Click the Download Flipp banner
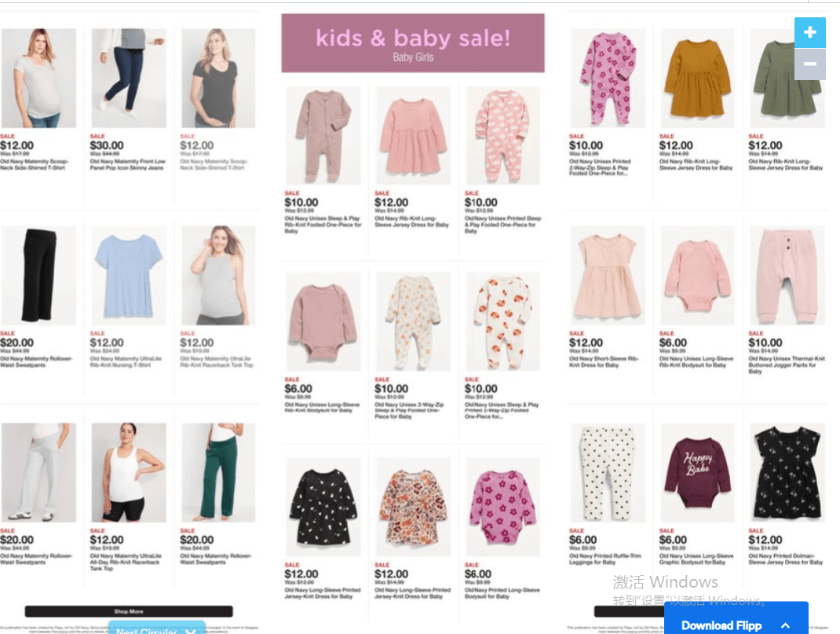840x634 pixels. pyautogui.click(x=736, y=619)
